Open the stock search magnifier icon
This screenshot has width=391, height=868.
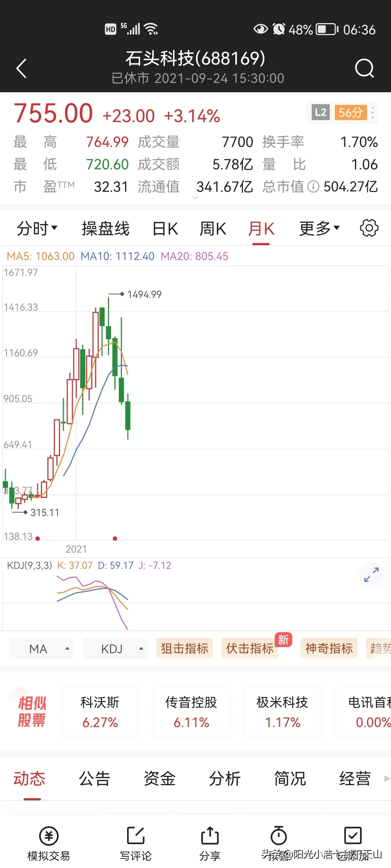(x=364, y=68)
